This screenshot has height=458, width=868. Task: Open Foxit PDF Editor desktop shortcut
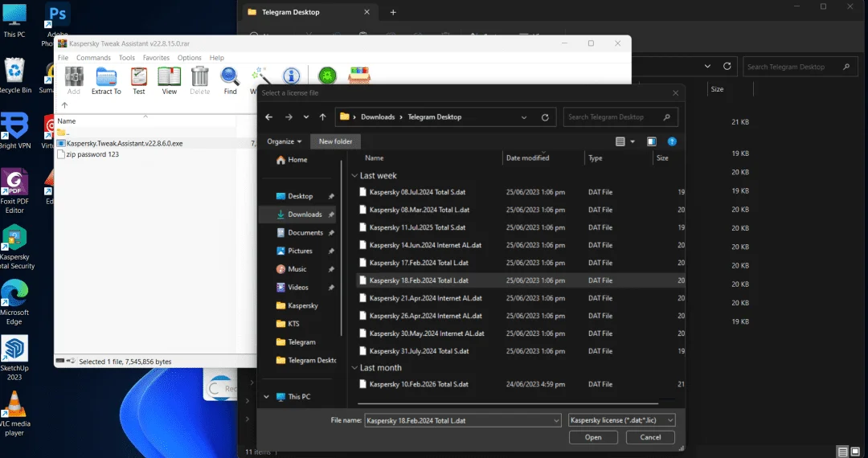14,191
